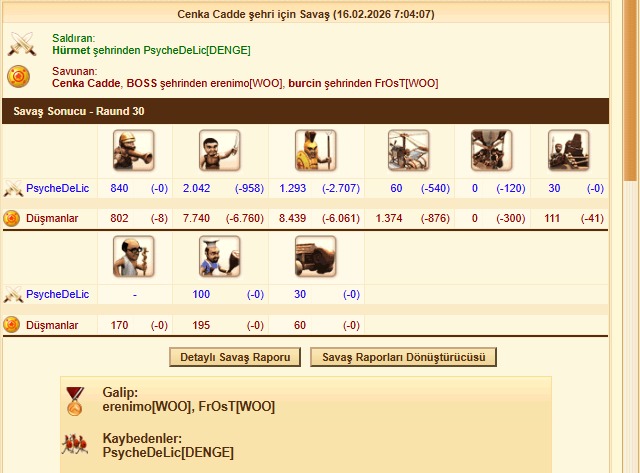Select the cook unit icon
Image resolution: width=640 pixels, height=473 pixels.
coord(220,256)
